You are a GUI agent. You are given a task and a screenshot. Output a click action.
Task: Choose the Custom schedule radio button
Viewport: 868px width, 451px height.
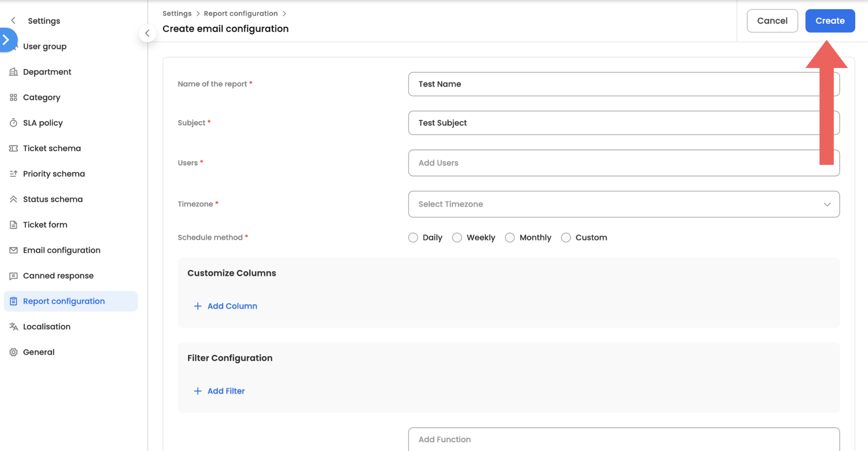566,237
